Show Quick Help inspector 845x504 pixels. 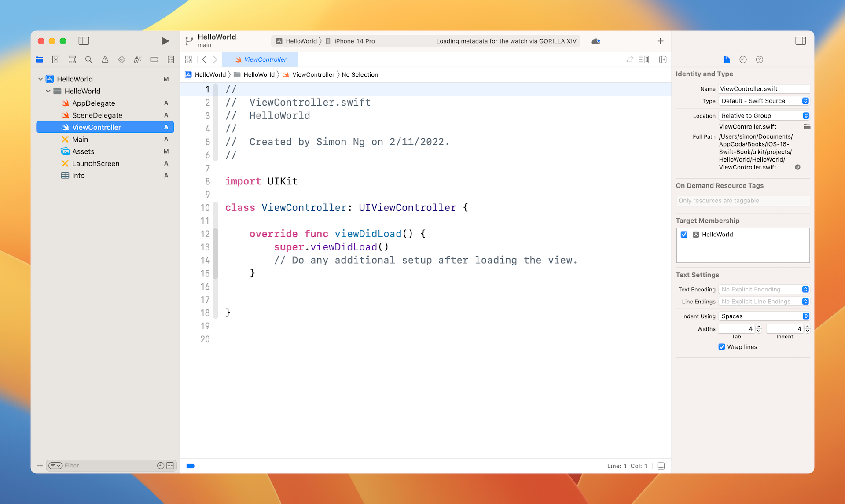pos(759,59)
